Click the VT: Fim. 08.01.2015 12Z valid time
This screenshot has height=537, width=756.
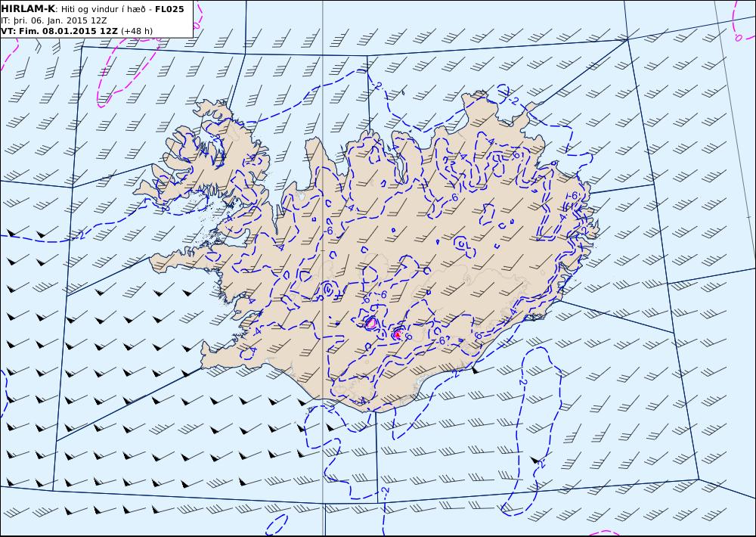[59, 31]
